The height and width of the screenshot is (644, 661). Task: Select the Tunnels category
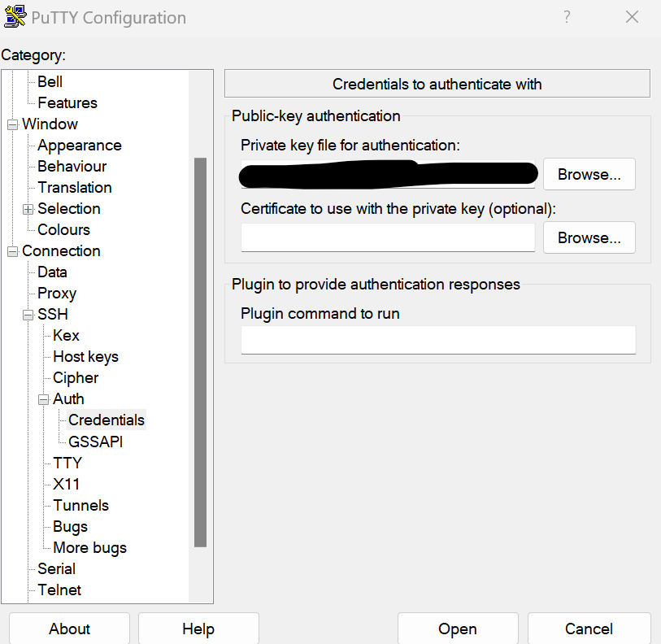(x=81, y=505)
